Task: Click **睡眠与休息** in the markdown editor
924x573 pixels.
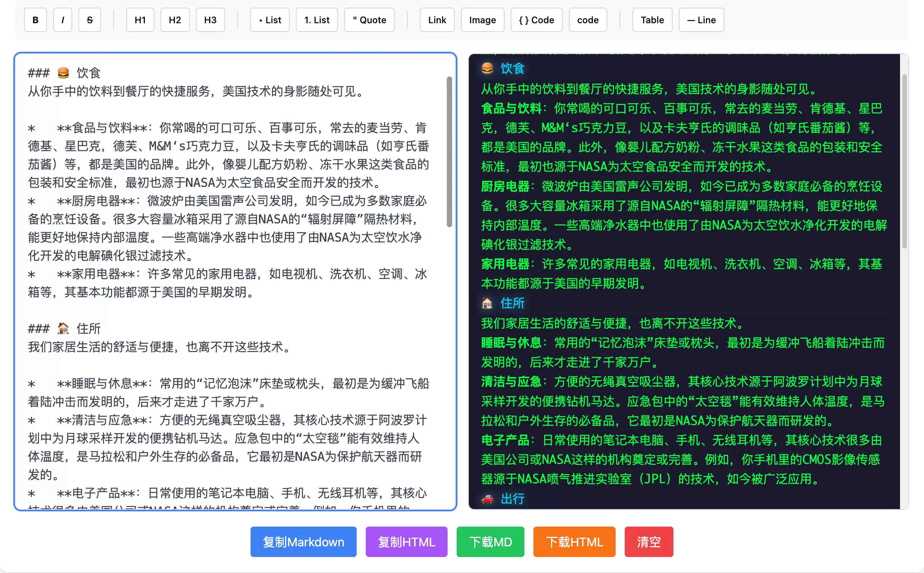Action: [x=102, y=384]
